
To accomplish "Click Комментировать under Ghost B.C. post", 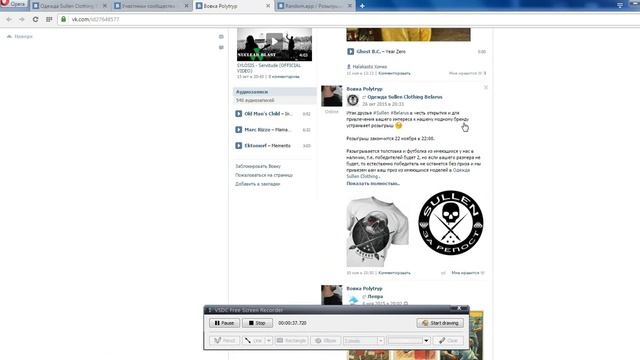I will tap(394, 73).
